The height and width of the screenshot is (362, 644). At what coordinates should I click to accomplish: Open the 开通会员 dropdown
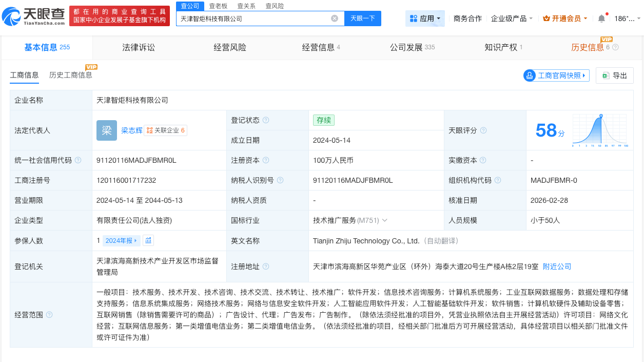pos(565,18)
